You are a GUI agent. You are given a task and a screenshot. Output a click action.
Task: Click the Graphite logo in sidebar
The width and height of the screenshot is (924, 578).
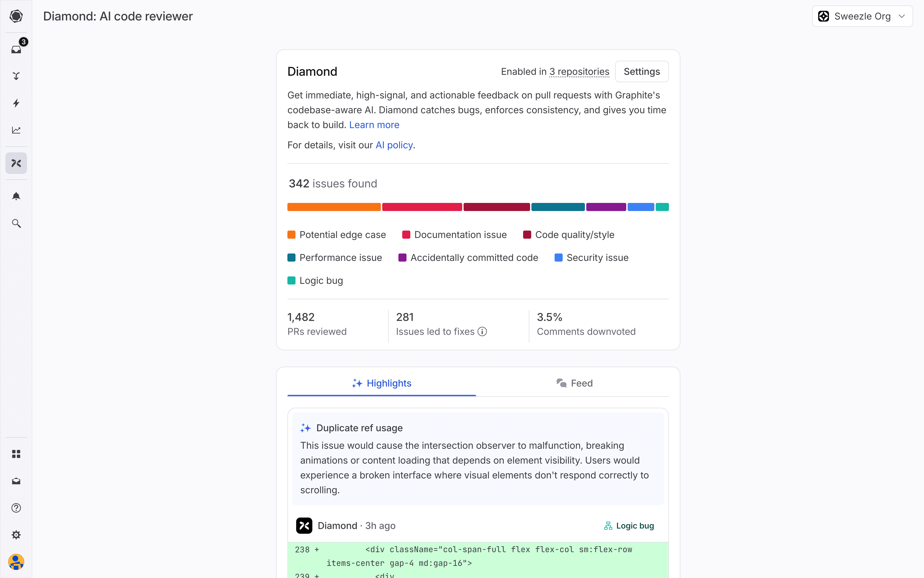[16, 16]
